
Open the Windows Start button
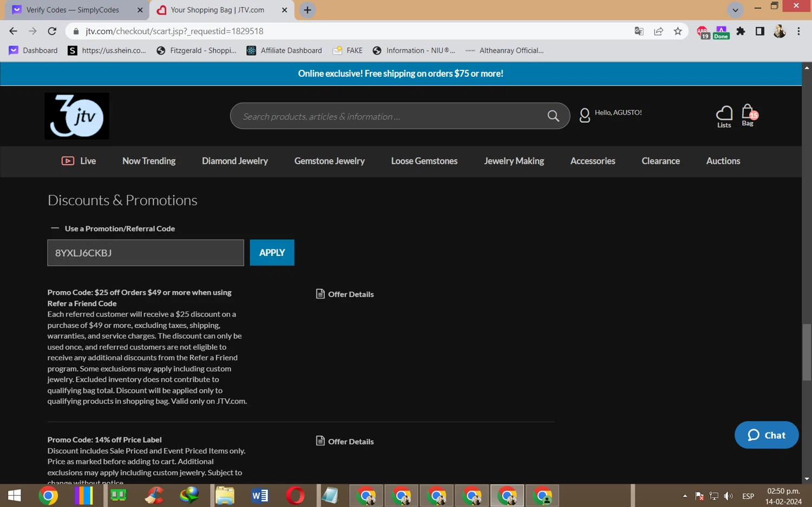click(x=15, y=496)
